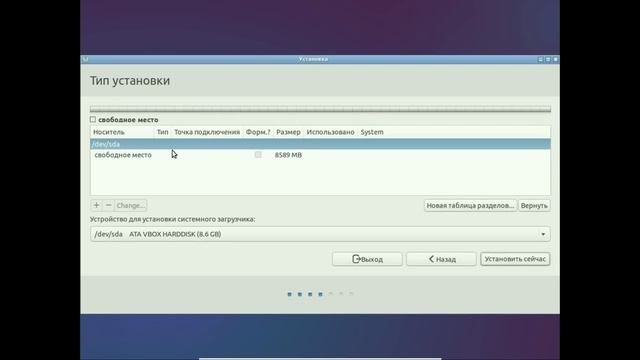Screen dimensions: 640x360
Task: Open the Новая таблица разделов... dialog
Action: tap(470, 205)
